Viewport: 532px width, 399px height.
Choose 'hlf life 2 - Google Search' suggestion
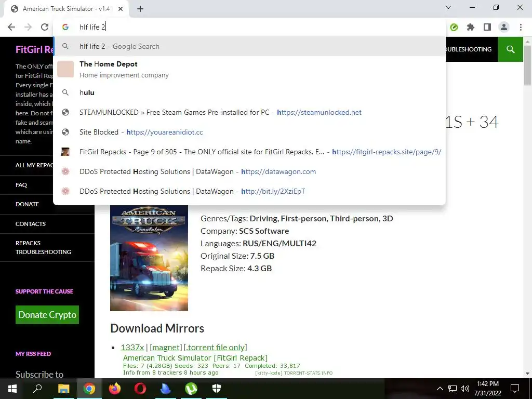pyautogui.click(x=249, y=46)
